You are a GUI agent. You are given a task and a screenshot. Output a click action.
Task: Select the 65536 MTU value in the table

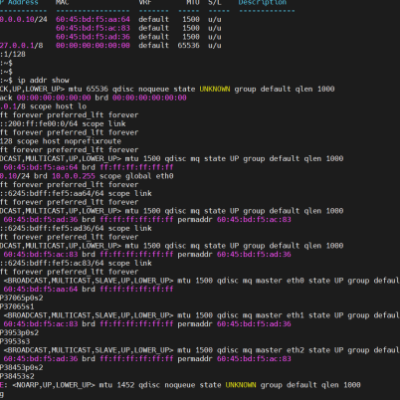pyautogui.click(x=189, y=45)
